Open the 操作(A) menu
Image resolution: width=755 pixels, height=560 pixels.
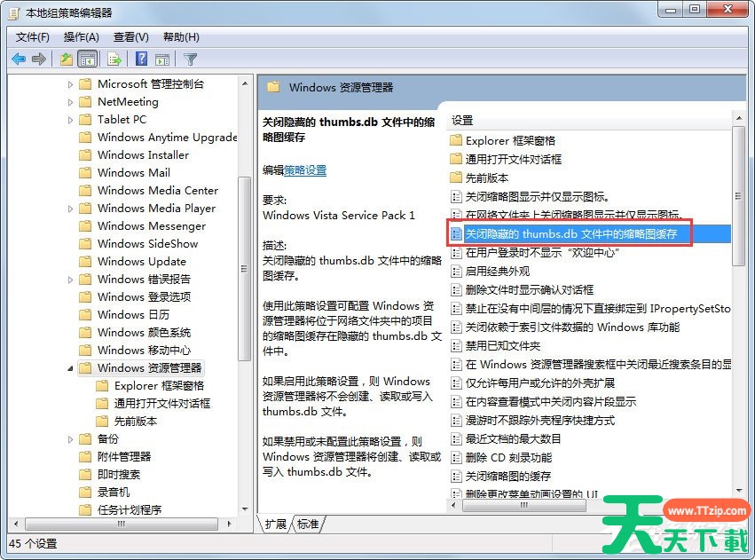pyautogui.click(x=82, y=37)
